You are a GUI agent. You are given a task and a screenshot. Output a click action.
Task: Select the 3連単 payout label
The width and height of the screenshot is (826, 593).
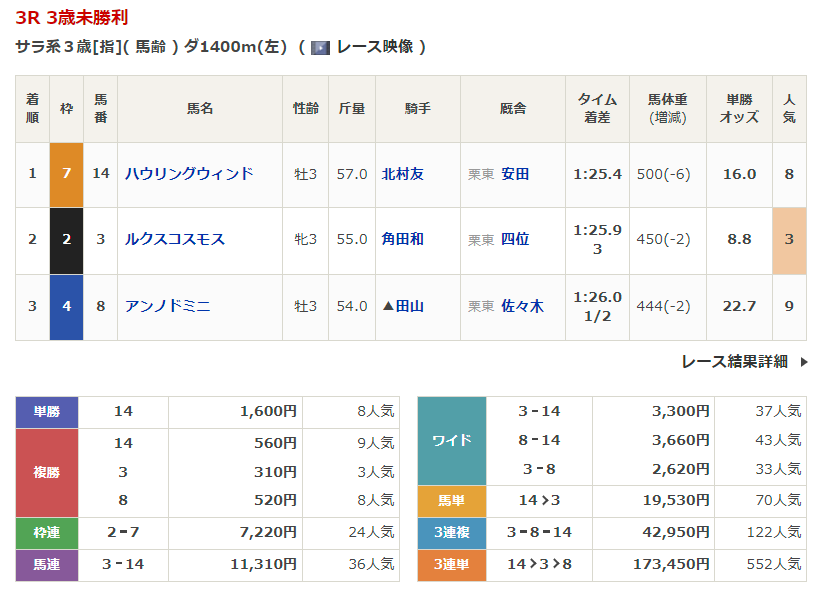tap(451, 565)
